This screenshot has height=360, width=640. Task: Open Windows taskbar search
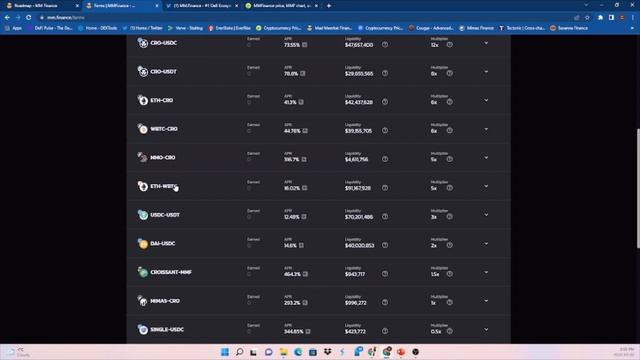[x=240, y=352]
